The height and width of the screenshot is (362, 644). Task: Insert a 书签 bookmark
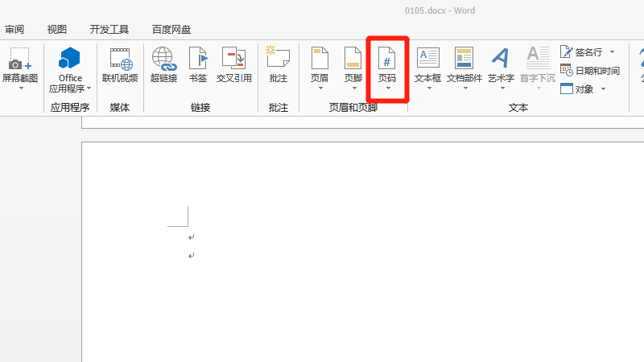click(198, 60)
